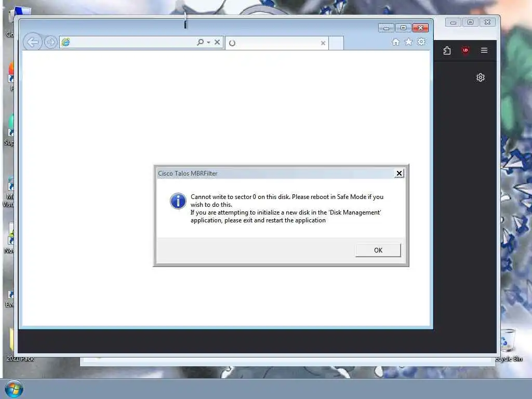Minimize the Internet Explorer window
Screen dimensions: 532x399
click(386, 28)
